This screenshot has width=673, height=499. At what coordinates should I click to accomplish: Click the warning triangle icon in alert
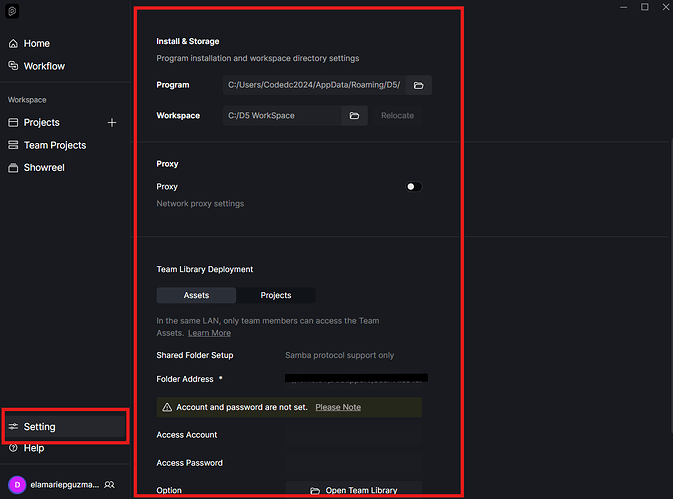167,408
